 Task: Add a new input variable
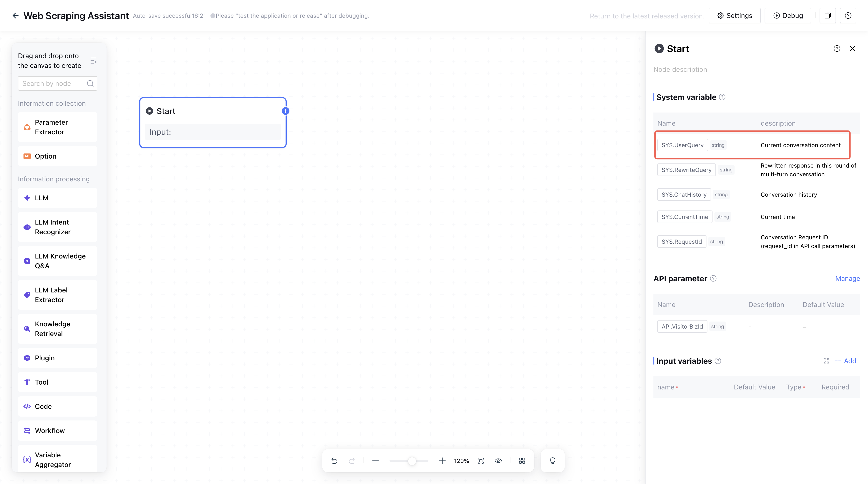(x=845, y=361)
